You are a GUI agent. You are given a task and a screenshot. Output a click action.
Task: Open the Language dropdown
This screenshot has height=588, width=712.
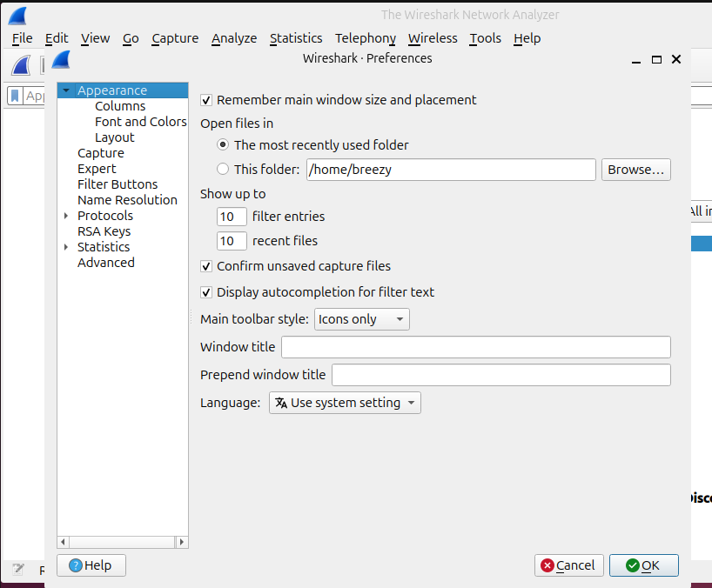tap(345, 403)
